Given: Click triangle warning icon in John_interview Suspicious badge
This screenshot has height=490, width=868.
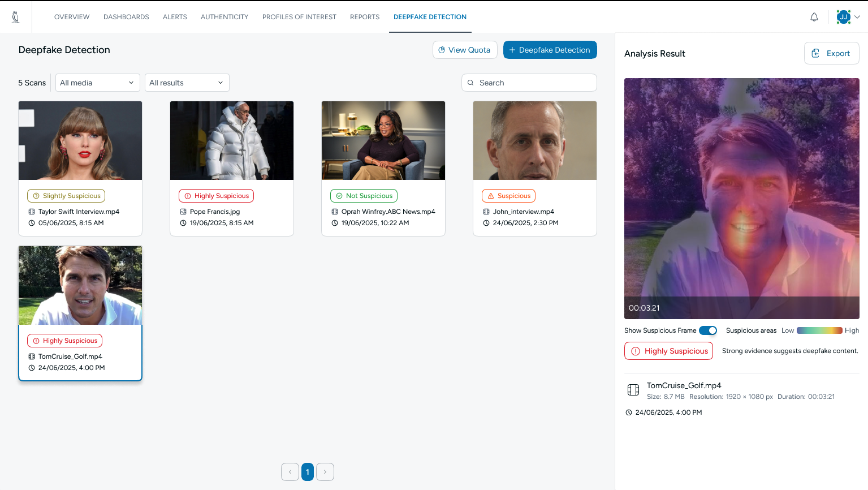Looking at the screenshot, I should 491,196.
